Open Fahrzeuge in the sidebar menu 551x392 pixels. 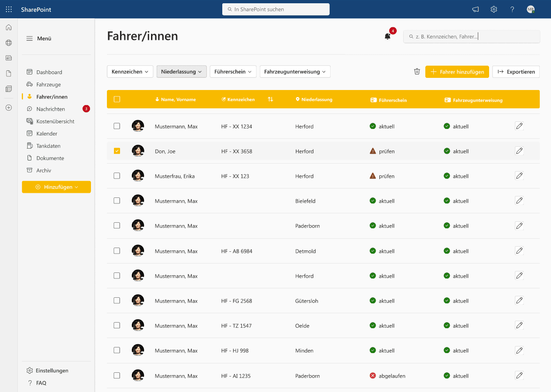coord(48,84)
